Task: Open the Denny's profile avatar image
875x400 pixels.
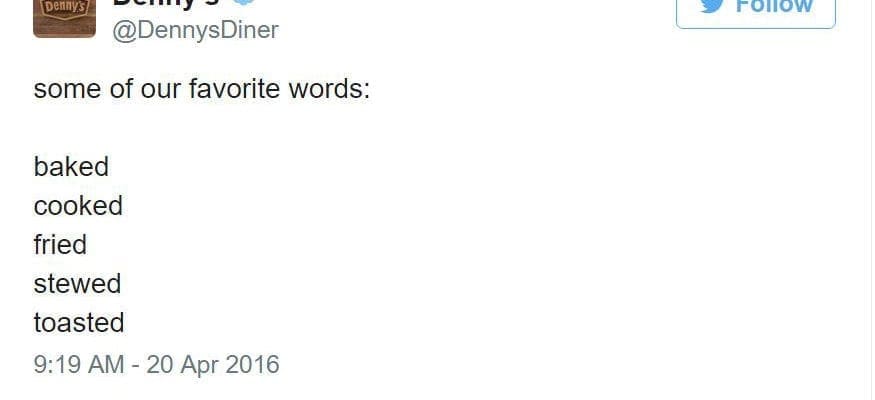Action: [64, 18]
